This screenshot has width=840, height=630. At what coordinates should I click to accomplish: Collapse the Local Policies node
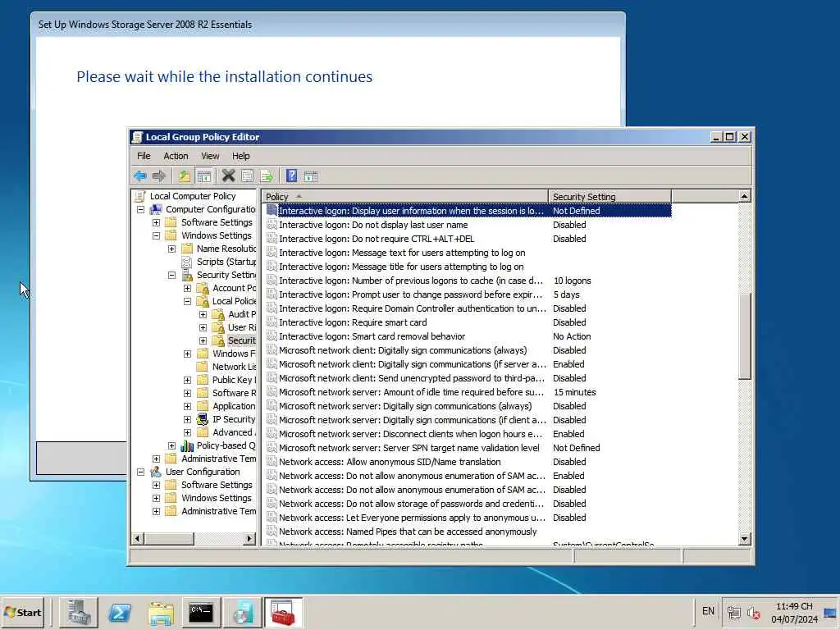tap(187, 301)
